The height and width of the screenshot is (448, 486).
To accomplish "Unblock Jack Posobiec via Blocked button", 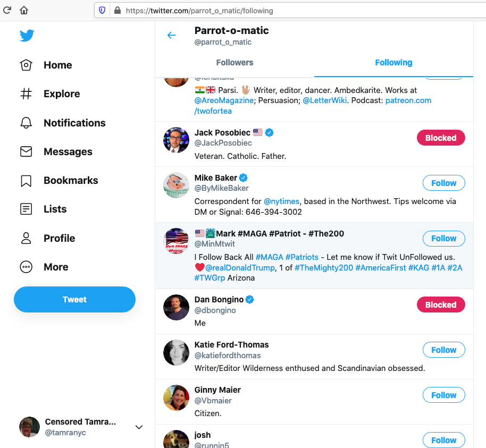I will (x=440, y=138).
